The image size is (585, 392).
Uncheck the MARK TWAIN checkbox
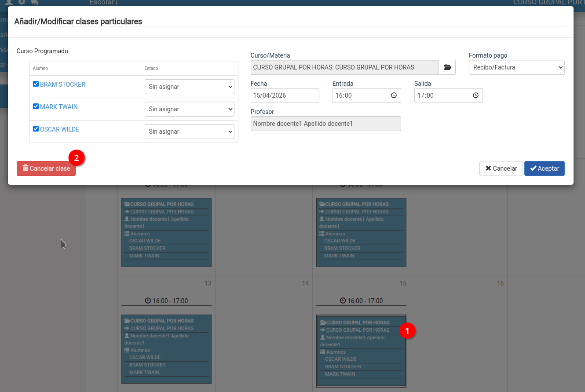tap(36, 106)
